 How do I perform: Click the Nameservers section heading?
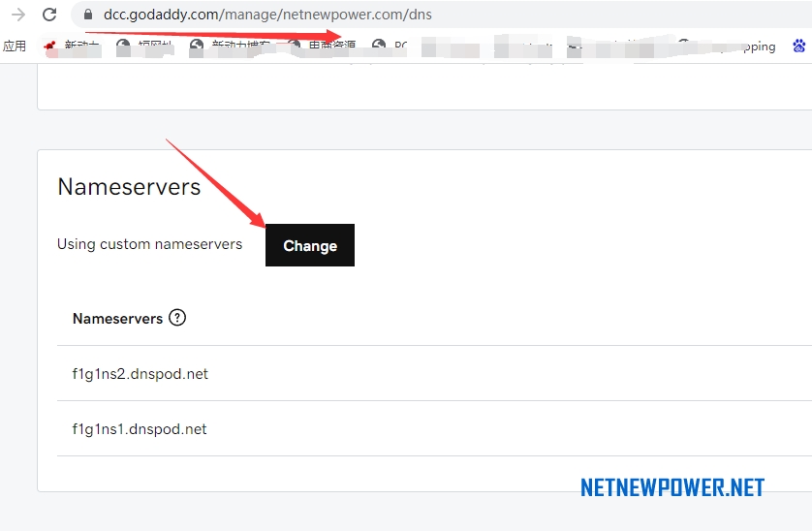[x=129, y=186]
